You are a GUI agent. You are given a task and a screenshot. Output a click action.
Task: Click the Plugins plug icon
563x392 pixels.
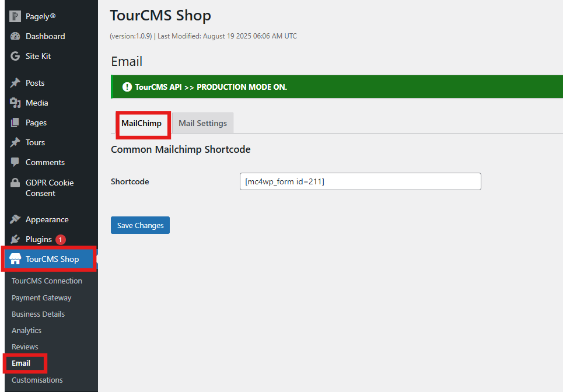(15, 239)
